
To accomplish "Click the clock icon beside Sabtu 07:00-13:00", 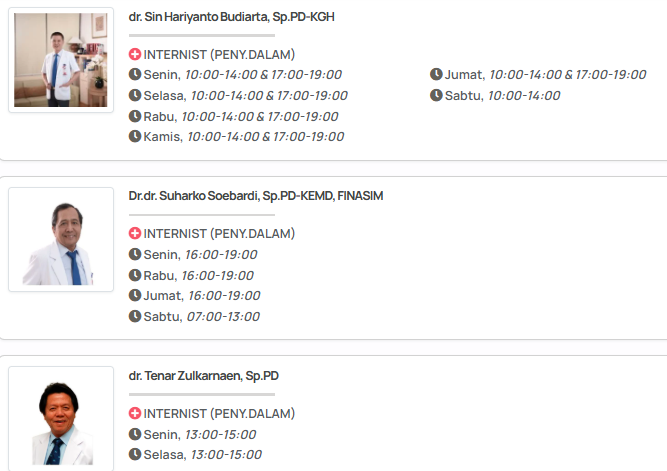I will (135, 317).
